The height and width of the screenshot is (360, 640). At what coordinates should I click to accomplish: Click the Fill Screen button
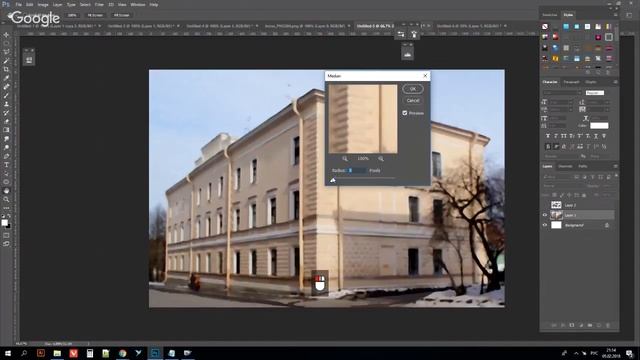pos(121,15)
